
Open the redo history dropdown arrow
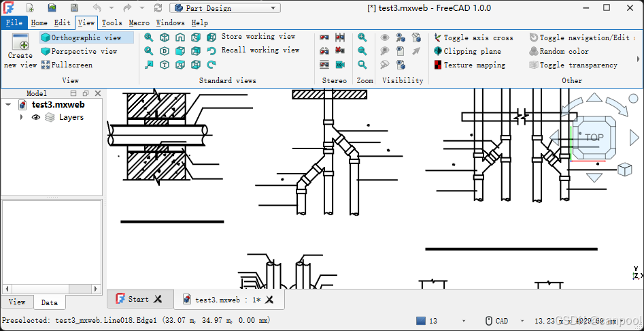tap(142, 7)
